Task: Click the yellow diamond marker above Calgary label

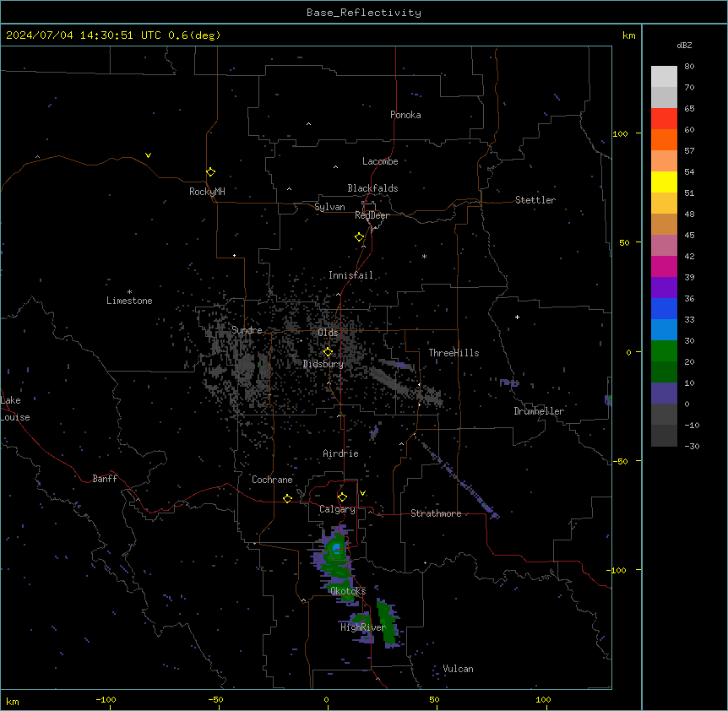Action: pyautogui.click(x=342, y=497)
